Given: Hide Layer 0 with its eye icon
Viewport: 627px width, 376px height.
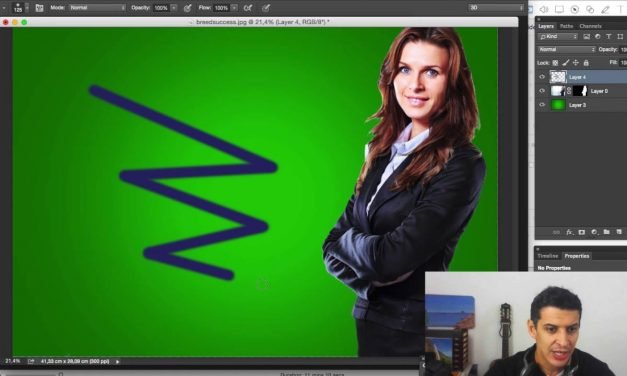Looking at the screenshot, I should (x=542, y=91).
